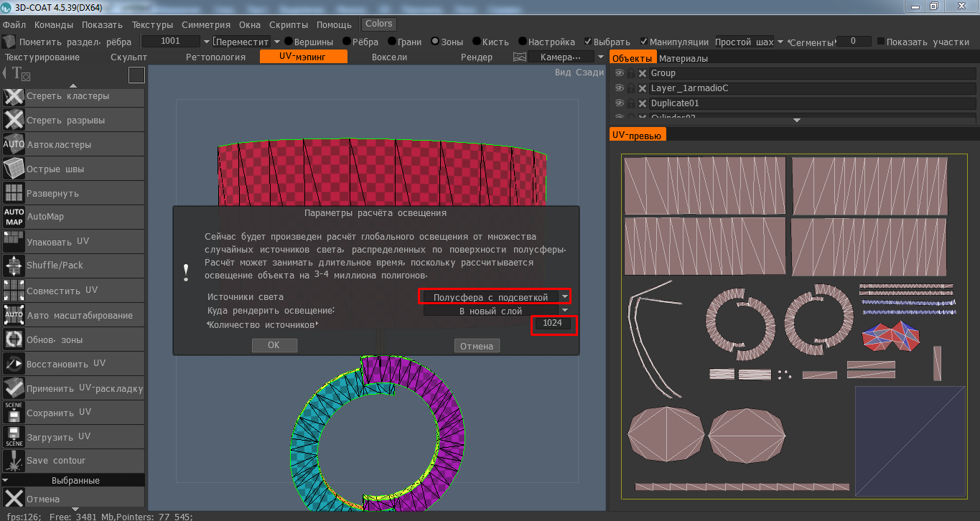Run the AutoMap tool icon
980x521 pixels.
pyautogui.click(x=14, y=217)
